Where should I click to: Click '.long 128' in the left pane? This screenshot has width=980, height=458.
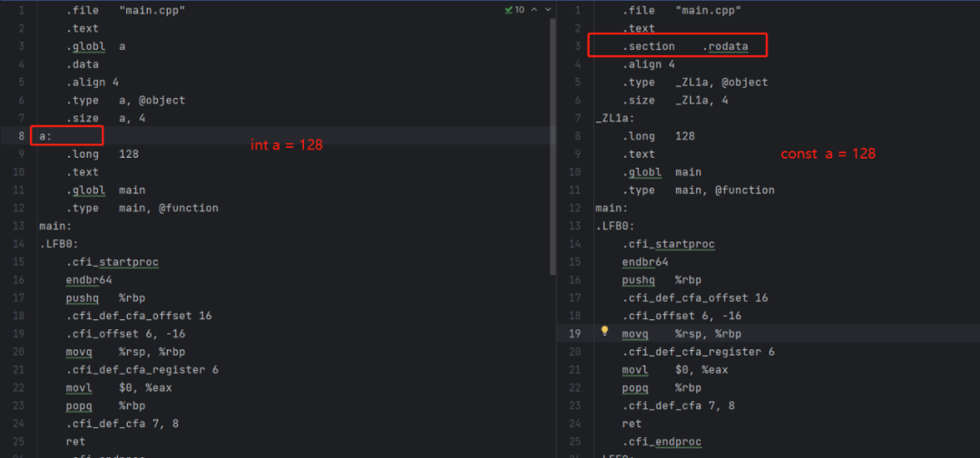pos(102,153)
